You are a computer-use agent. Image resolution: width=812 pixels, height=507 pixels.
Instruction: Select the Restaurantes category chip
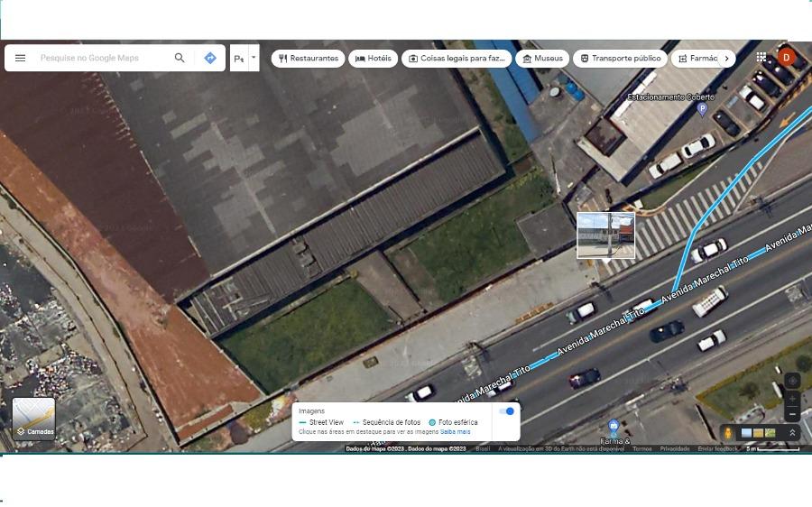point(309,59)
